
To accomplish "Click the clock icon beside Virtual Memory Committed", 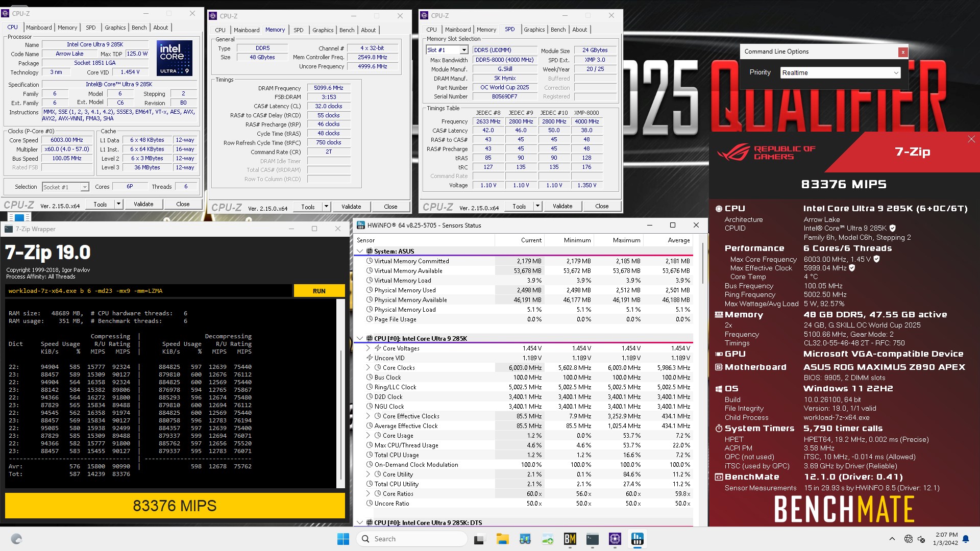I will tap(370, 261).
